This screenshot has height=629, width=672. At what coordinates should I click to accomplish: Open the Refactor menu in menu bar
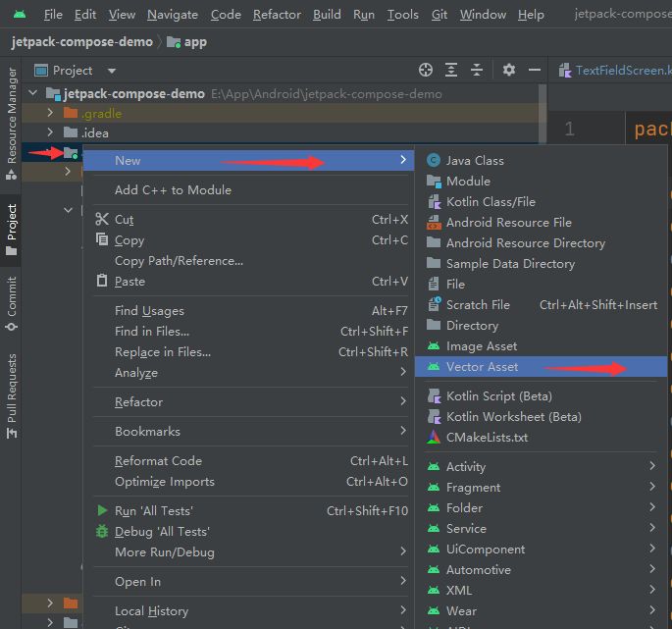point(277,15)
